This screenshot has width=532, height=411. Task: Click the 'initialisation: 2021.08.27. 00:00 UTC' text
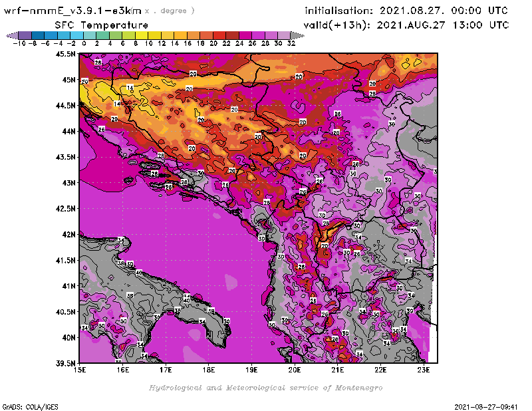point(406,11)
